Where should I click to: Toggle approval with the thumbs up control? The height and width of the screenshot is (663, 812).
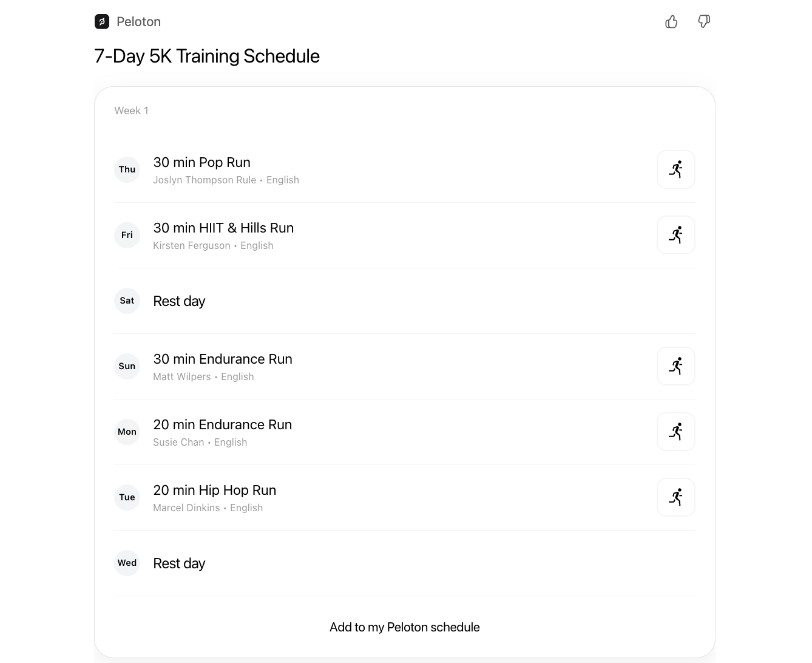(671, 21)
